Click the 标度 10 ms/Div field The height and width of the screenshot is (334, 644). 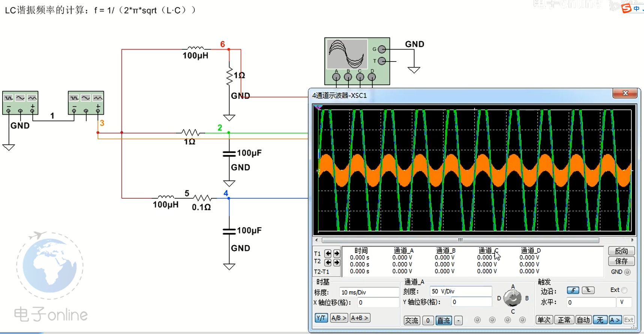pos(369,292)
